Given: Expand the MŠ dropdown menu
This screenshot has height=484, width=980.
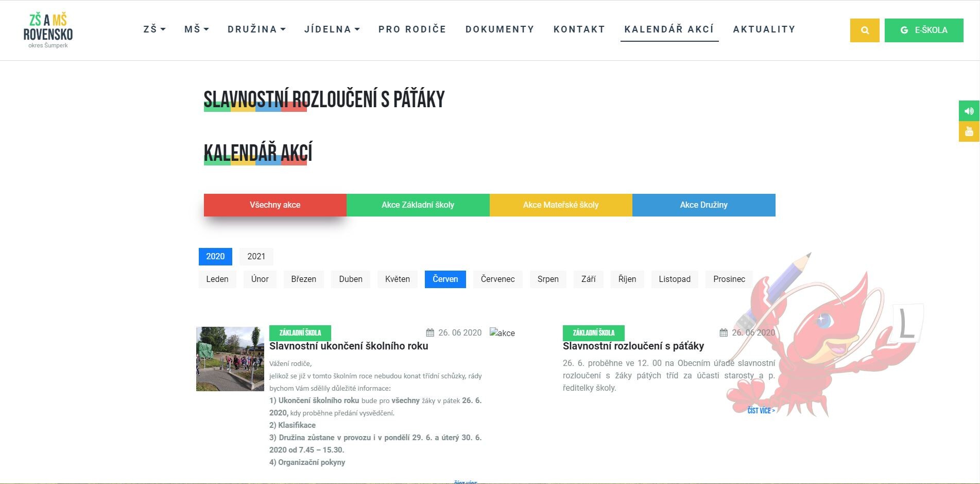Looking at the screenshot, I should click(x=196, y=29).
